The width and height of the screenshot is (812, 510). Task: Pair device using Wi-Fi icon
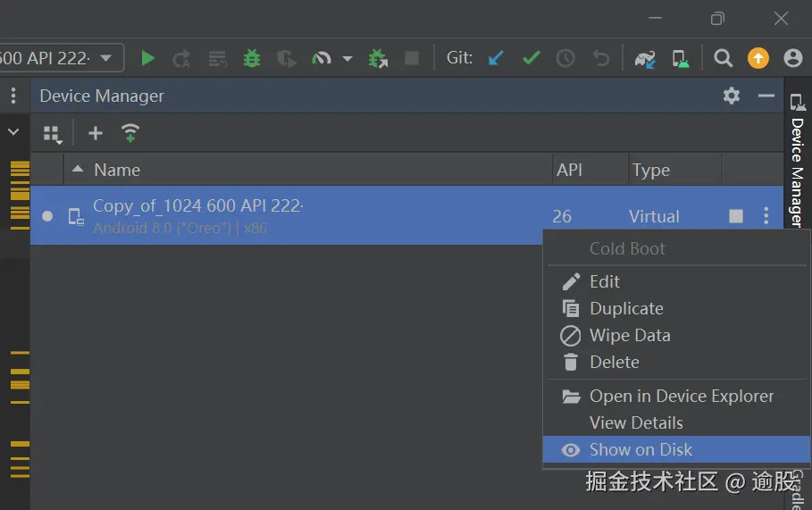coord(130,133)
